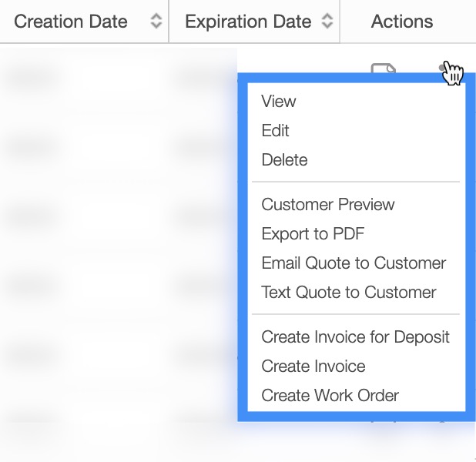Choose Email Quote to Customer
The width and height of the screenshot is (476, 462).
354,263
